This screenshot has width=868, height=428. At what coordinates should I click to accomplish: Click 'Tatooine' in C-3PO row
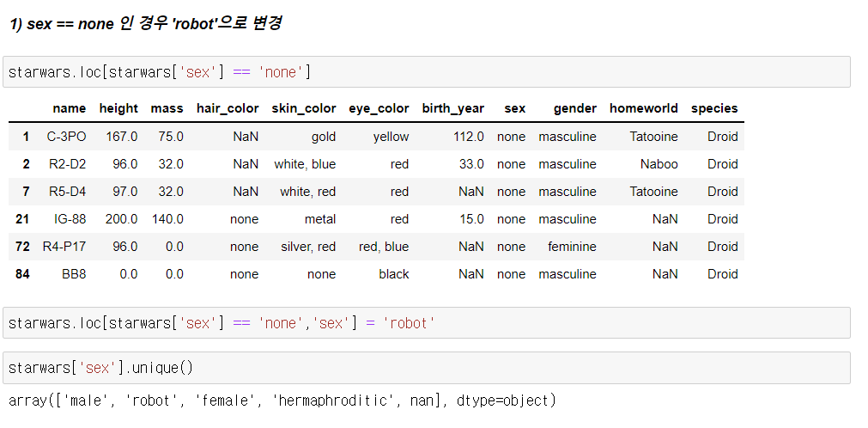coord(653,137)
